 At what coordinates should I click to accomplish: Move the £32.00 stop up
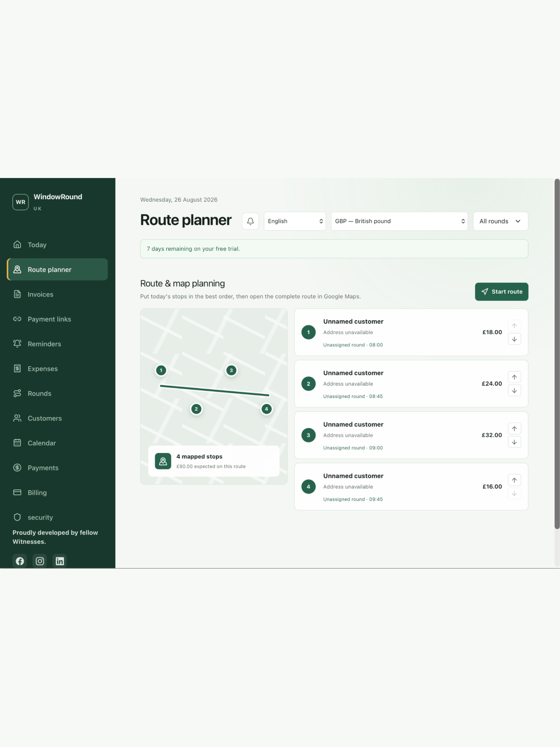click(514, 429)
